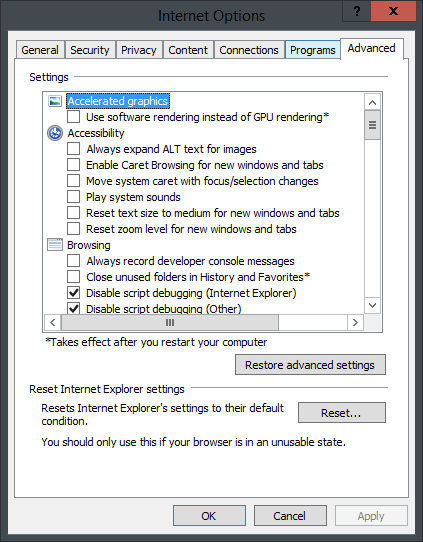Click the horizontal scrollbar thumb
Viewport: 423px width, 542px height.
tap(169, 323)
